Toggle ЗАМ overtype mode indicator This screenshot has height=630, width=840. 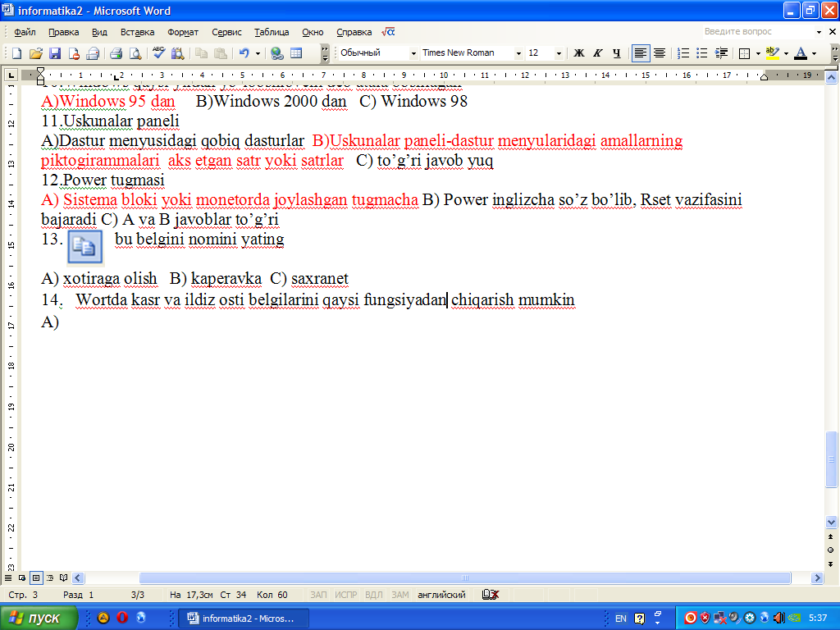click(x=399, y=595)
